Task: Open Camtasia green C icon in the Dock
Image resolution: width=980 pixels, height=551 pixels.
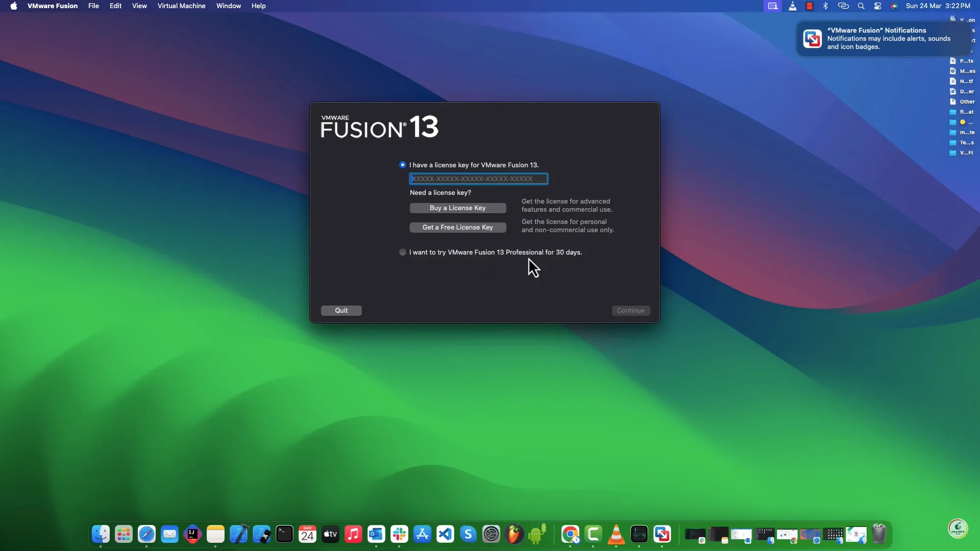Action: point(593,534)
